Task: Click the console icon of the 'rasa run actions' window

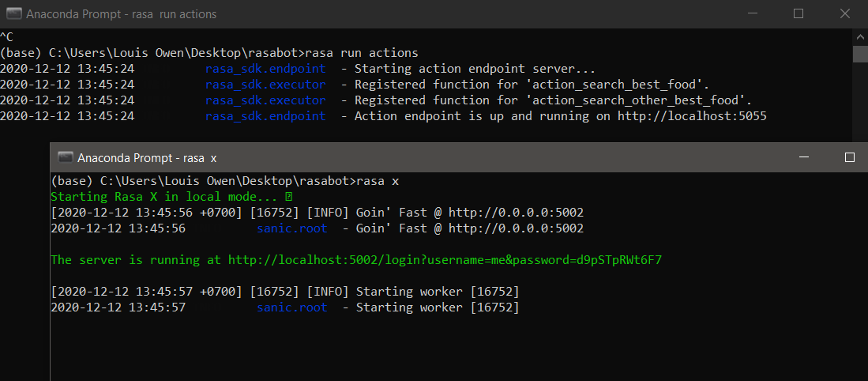Action: point(14,14)
